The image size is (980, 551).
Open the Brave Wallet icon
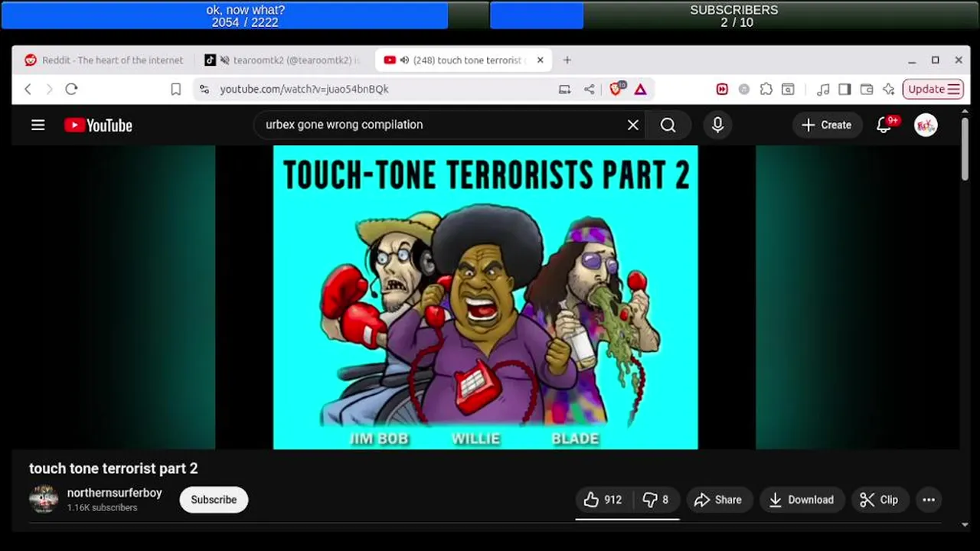coord(867,89)
